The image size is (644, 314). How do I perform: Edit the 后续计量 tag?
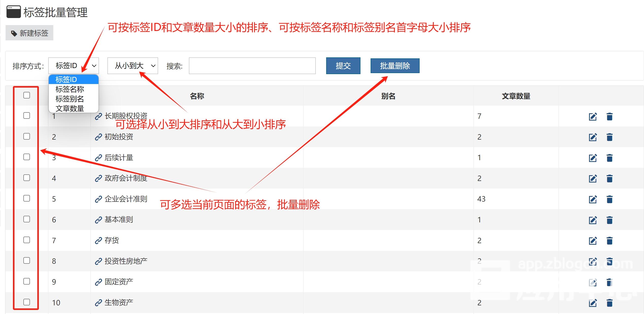pyautogui.click(x=592, y=158)
